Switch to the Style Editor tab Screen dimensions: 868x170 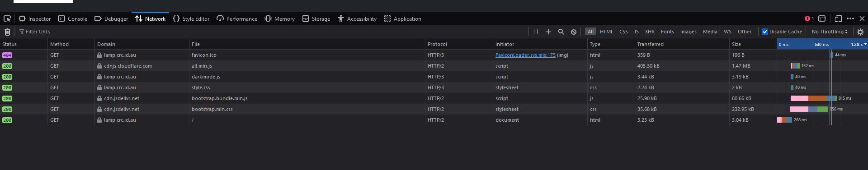[191, 18]
